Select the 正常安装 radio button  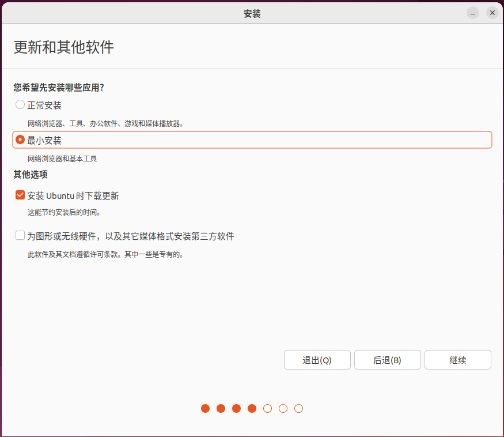coord(20,104)
